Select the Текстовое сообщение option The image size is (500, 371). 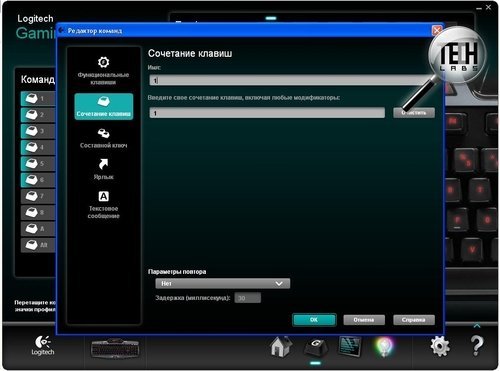click(104, 204)
